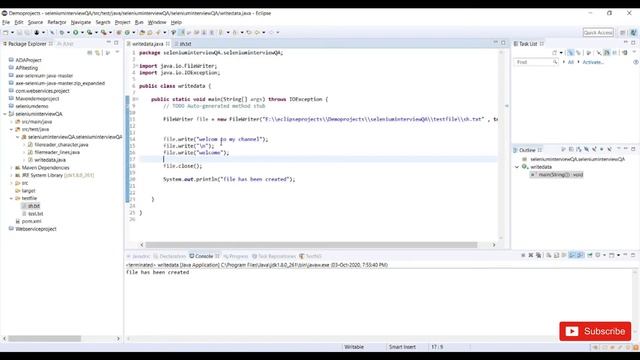Click the Pin Console icon
Viewport: 640px width, 360px height.
590,255
